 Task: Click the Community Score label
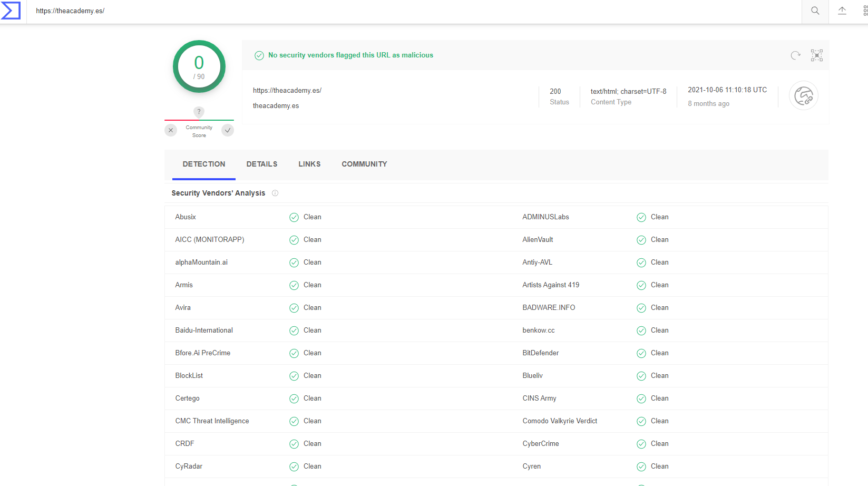click(x=199, y=131)
